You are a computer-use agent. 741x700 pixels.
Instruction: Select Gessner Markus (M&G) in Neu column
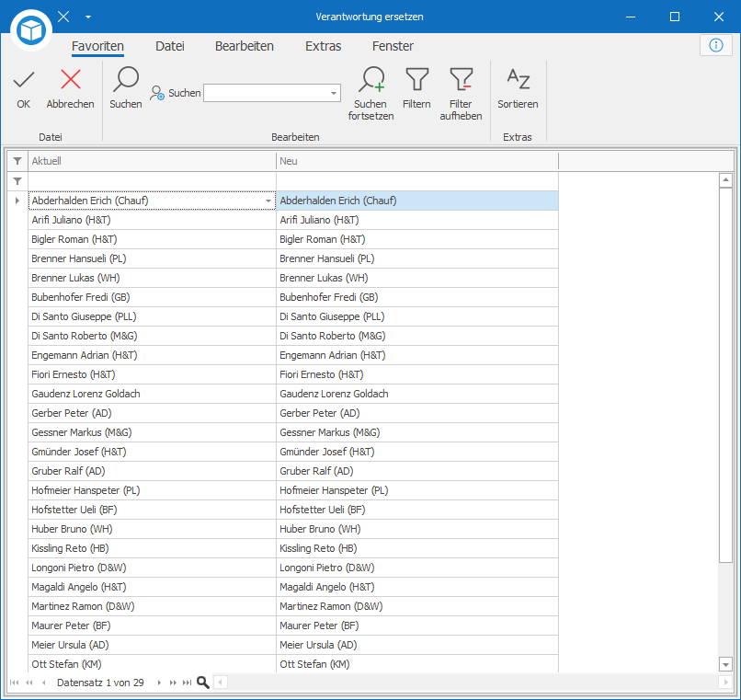click(x=416, y=432)
